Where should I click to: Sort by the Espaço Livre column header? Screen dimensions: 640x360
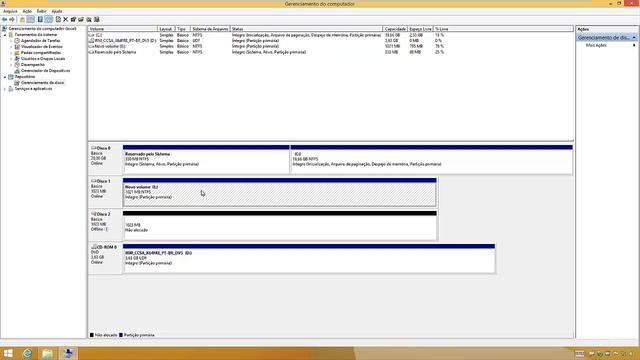tap(420, 29)
